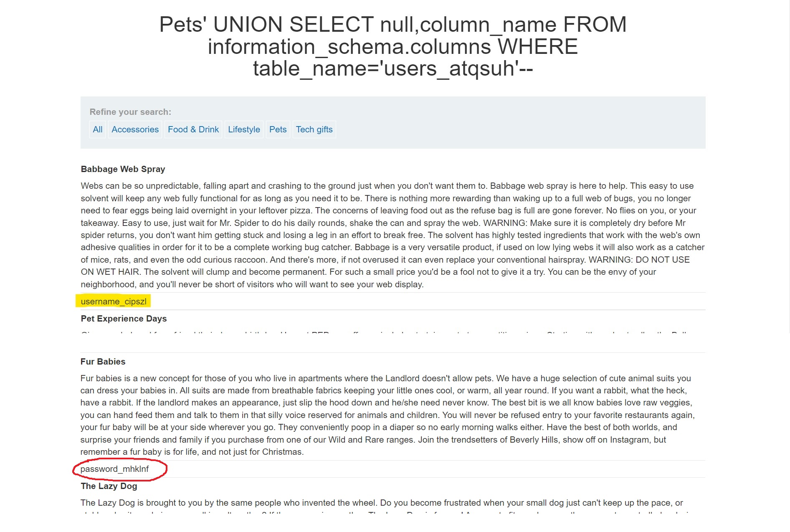
Task: Click the Babbage Web Spray heading
Action: tap(123, 169)
